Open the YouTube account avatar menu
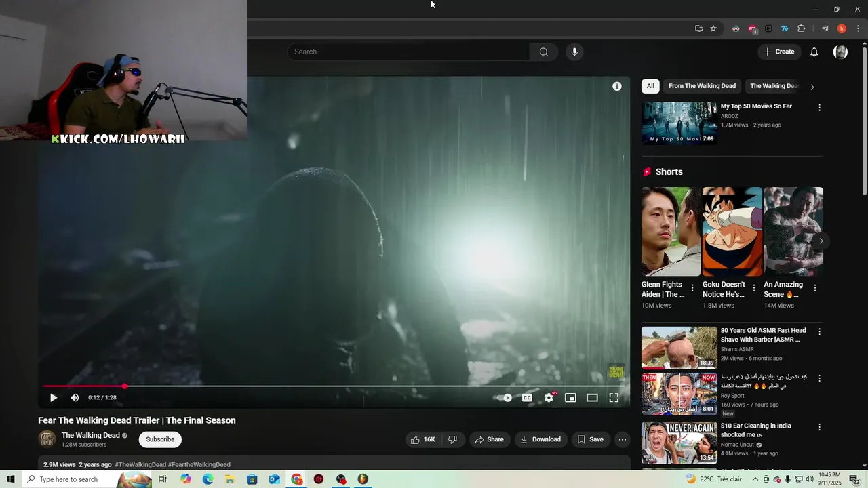The width and height of the screenshot is (868, 488). tap(840, 52)
